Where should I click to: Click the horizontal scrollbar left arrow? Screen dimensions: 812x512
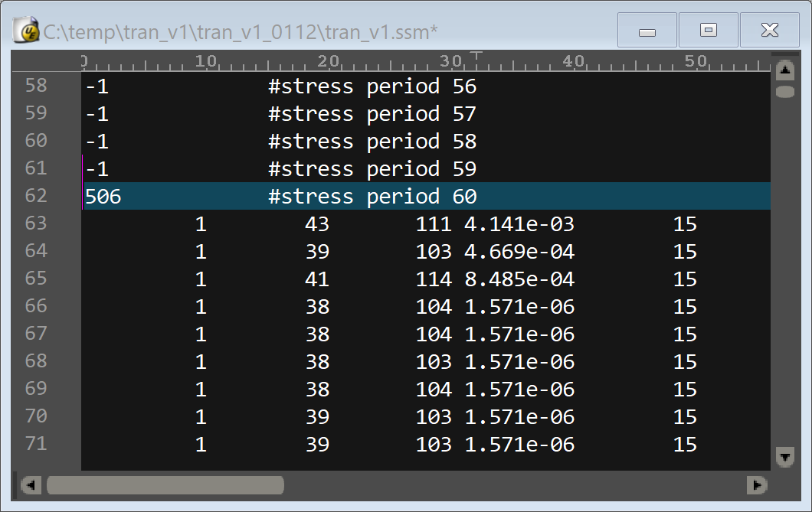pyautogui.click(x=31, y=485)
